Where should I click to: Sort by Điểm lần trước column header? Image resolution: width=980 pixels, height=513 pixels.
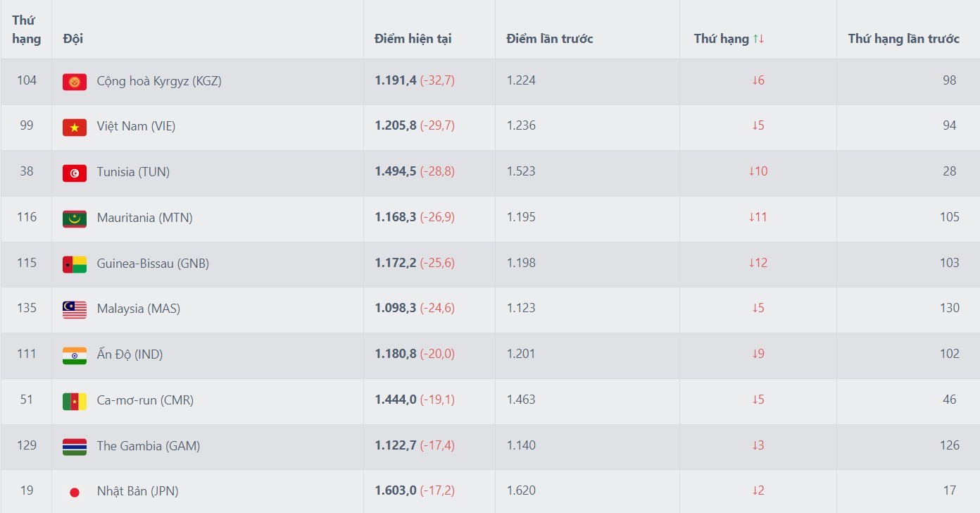[x=550, y=39]
